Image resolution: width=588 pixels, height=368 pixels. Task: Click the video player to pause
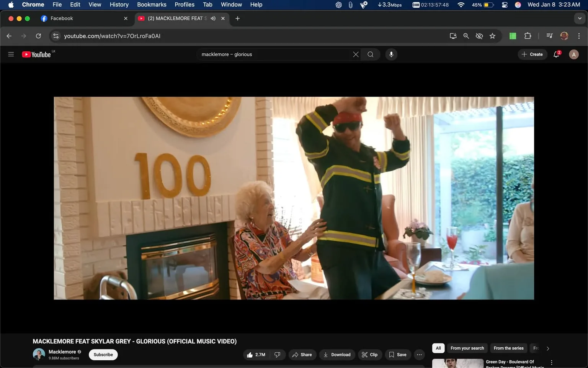point(294,198)
